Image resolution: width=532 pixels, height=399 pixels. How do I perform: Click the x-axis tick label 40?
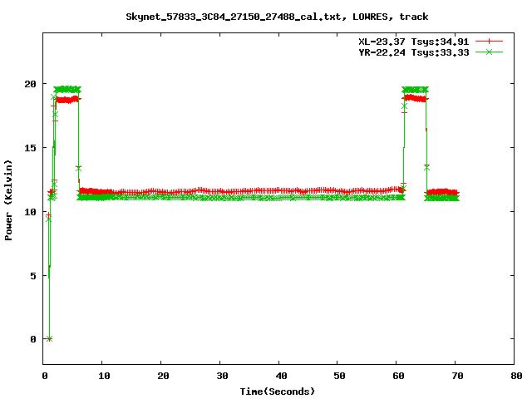tap(281, 376)
